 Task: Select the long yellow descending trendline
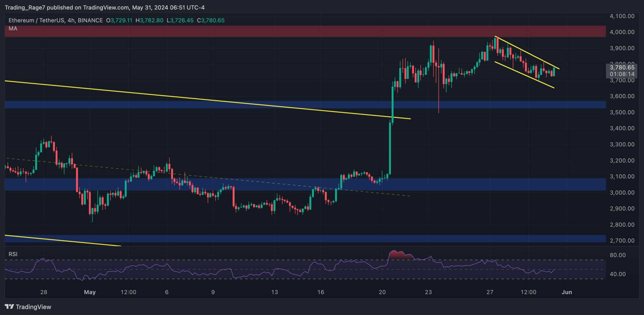[x=201, y=100]
